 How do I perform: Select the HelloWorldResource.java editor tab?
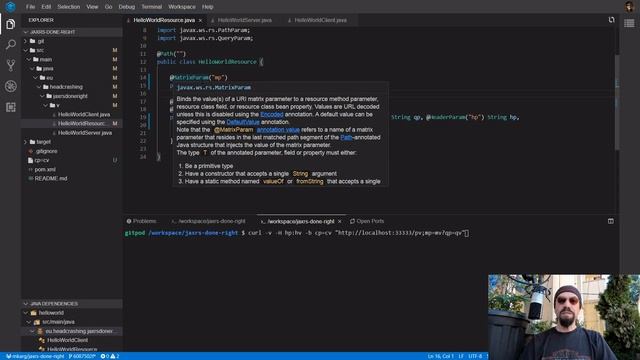(164, 20)
